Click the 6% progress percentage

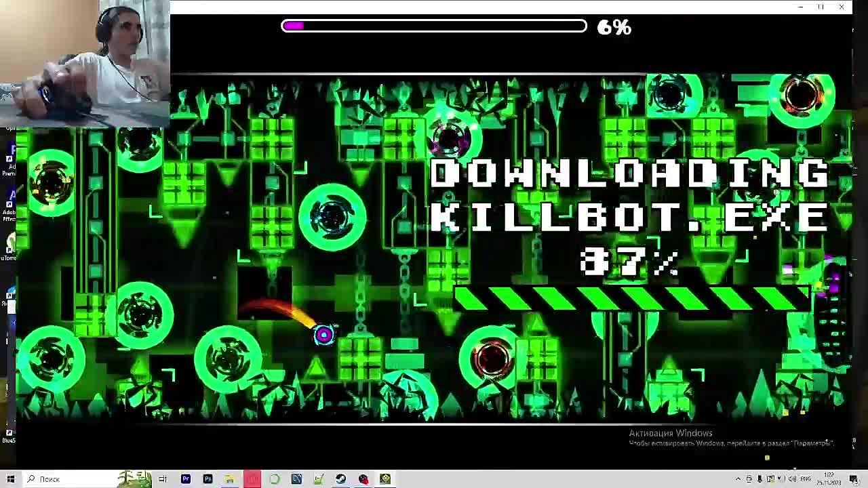pos(614,27)
